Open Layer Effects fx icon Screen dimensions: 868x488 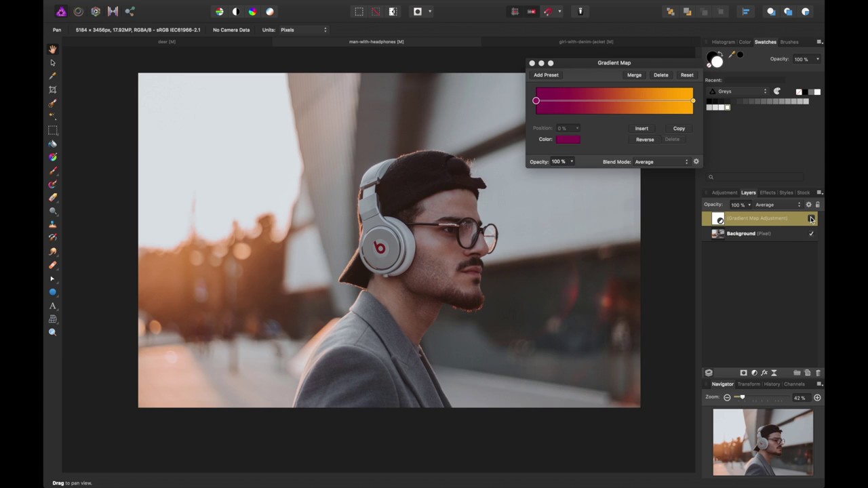point(764,373)
